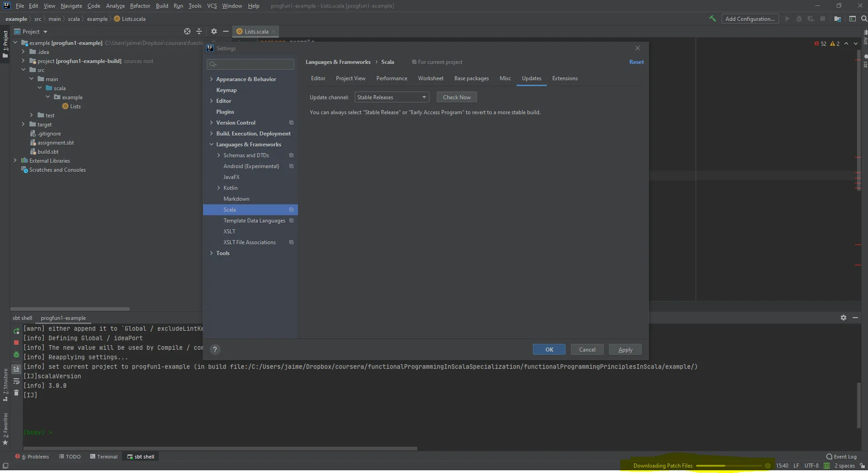
Task: Click the Downloading Patch Files progress bar
Action: coord(729,466)
